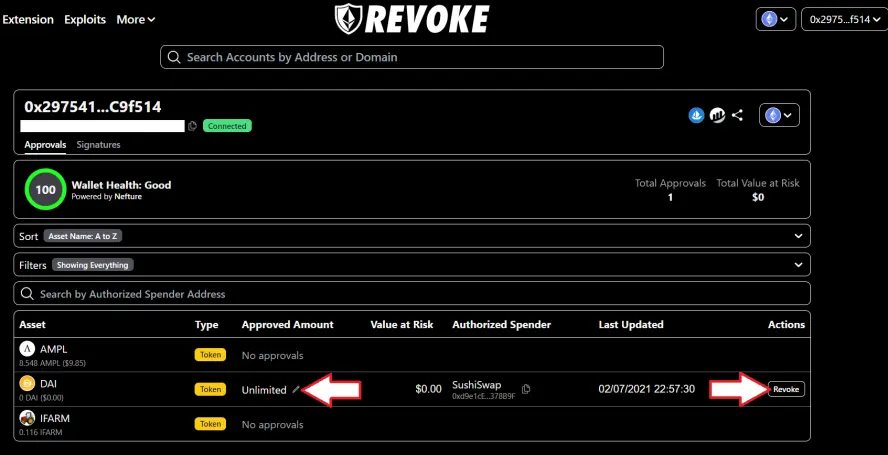Click the Approved Amount column header
The image size is (888, 455).
pos(288,325)
